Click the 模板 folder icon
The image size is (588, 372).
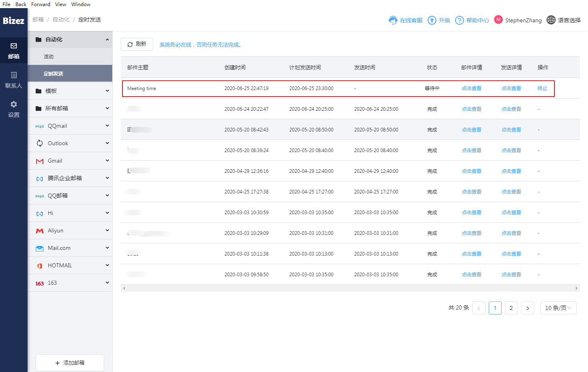(38, 91)
